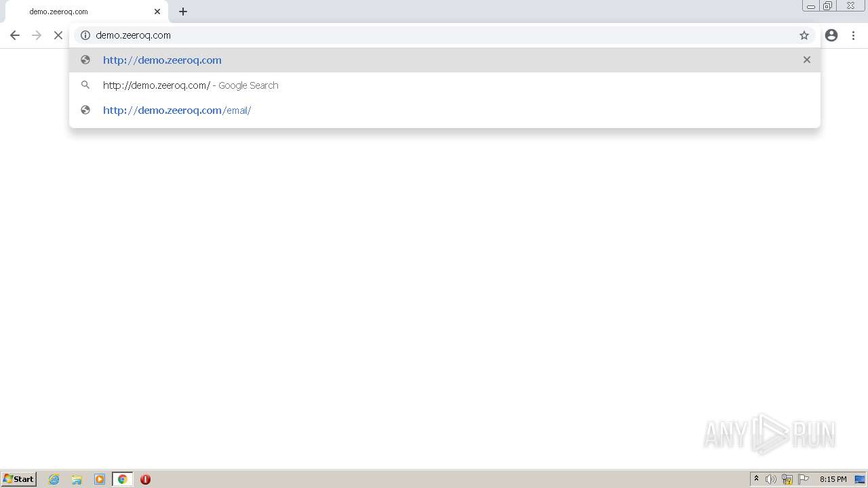Stop loading the page
The height and width of the screenshot is (488, 868).
pos(58,35)
